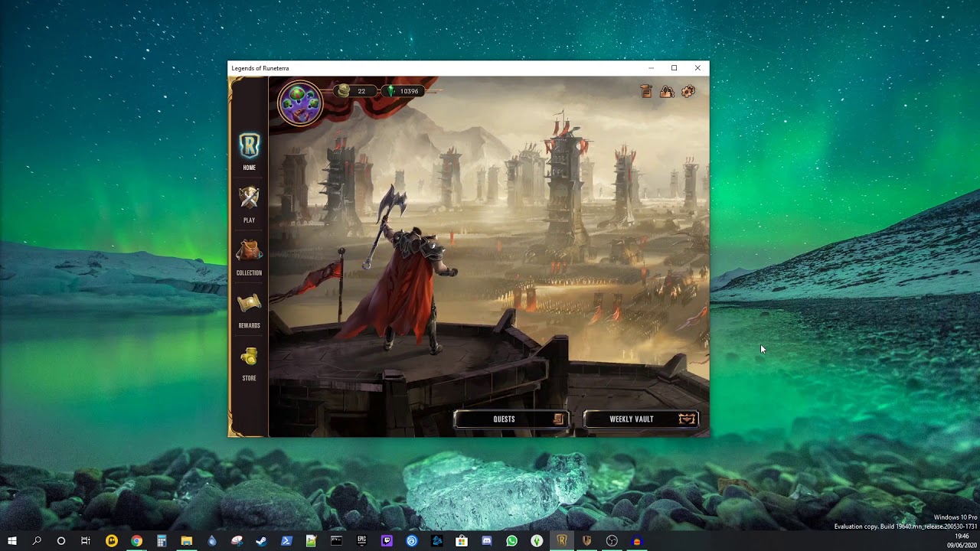Image resolution: width=980 pixels, height=551 pixels.
Task: Open WhatsApp from the taskbar
Action: 511,541
